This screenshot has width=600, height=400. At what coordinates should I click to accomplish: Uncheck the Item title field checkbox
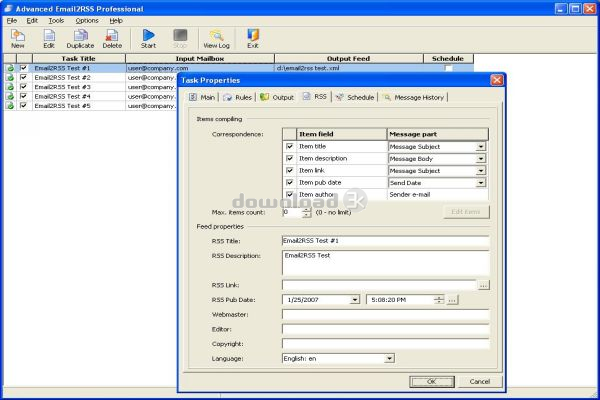(x=290, y=146)
